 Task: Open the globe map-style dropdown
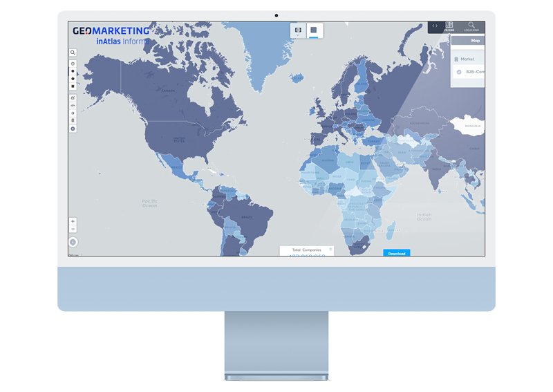tap(298, 30)
